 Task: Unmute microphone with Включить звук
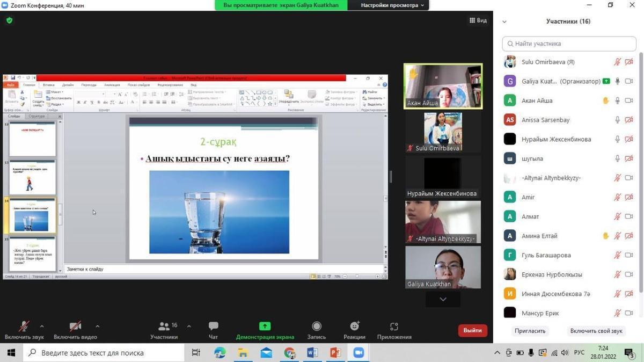pos(24,327)
